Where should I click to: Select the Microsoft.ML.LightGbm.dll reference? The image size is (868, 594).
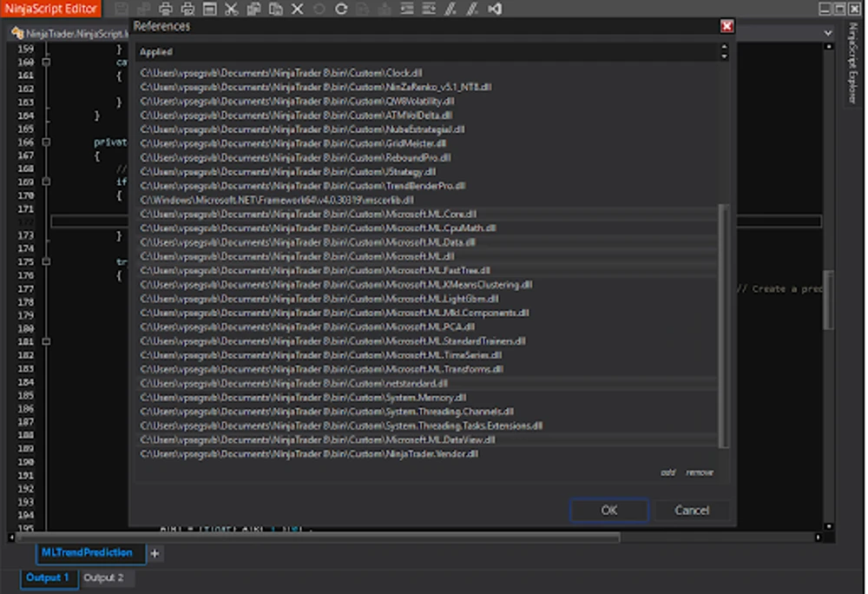click(426, 299)
